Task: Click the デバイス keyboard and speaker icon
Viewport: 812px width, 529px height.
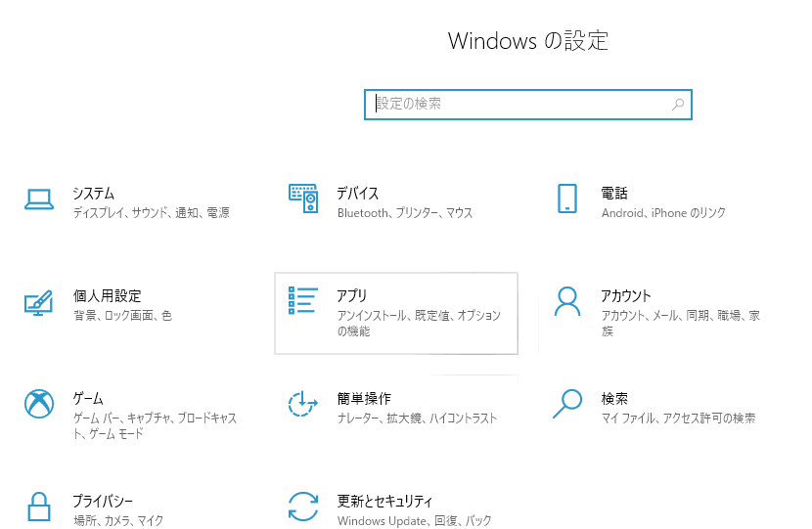Action: tap(303, 198)
